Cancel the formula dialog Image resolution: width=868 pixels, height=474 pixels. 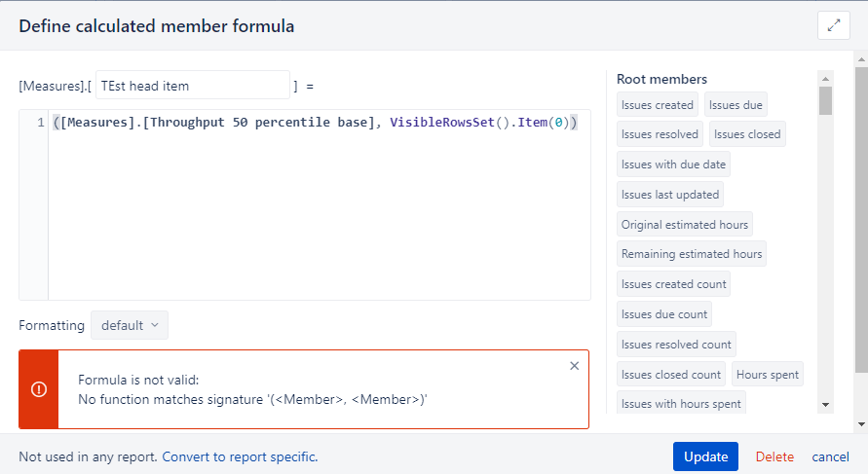(x=830, y=456)
